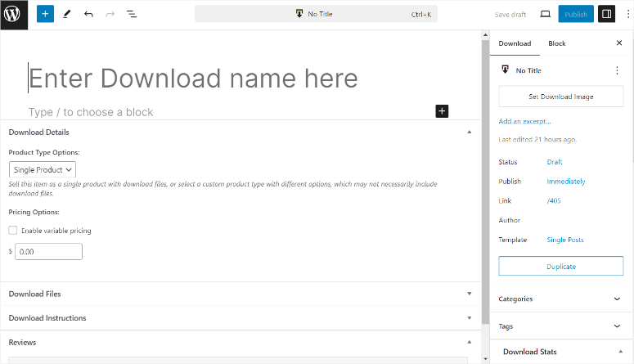634x364 pixels.
Task: Switch to the Block tab
Action: click(556, 43)
